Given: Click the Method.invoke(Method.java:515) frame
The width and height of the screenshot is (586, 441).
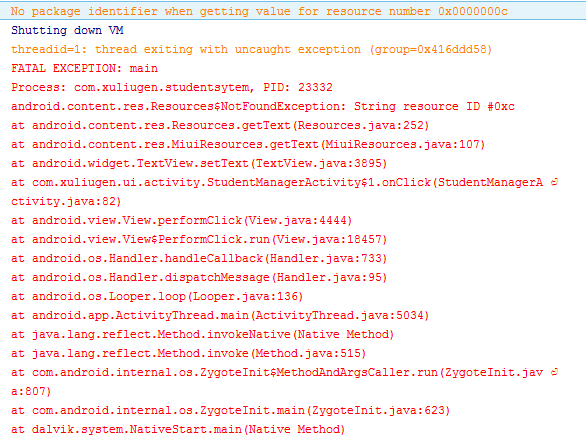Looking at the screenshot, I should (188, 354).
